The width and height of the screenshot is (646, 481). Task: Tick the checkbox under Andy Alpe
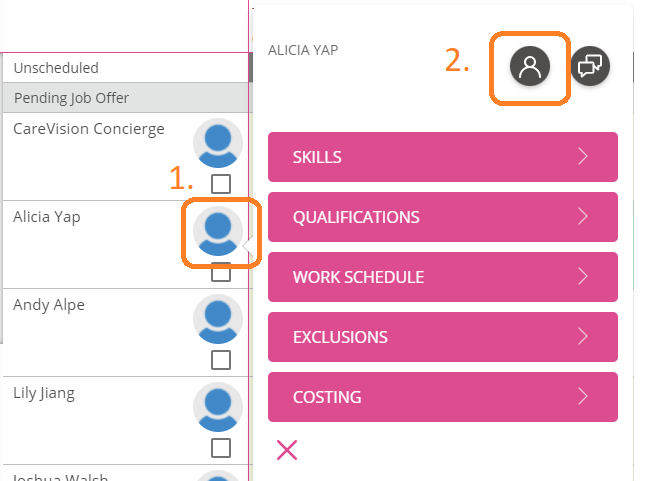(221, 360)
